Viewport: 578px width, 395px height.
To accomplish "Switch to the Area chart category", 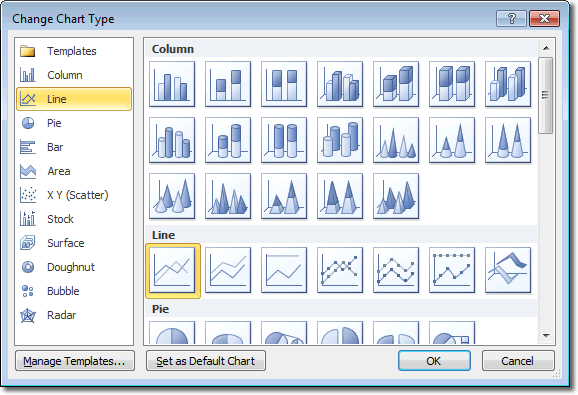I will pos(74,171).
